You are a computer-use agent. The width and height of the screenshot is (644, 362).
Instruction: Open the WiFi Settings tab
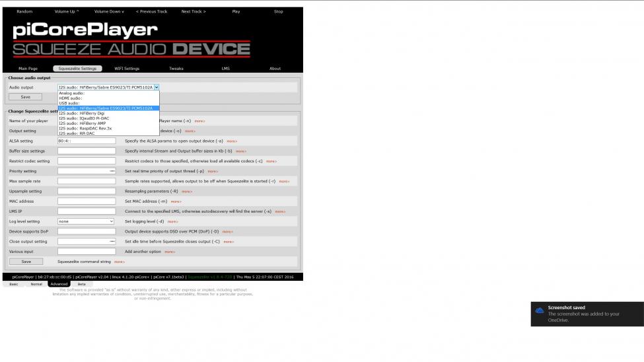coord(127,69)
